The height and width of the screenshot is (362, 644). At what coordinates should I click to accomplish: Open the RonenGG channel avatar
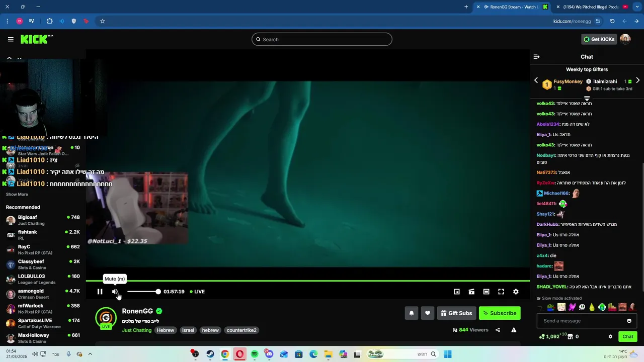106,318
